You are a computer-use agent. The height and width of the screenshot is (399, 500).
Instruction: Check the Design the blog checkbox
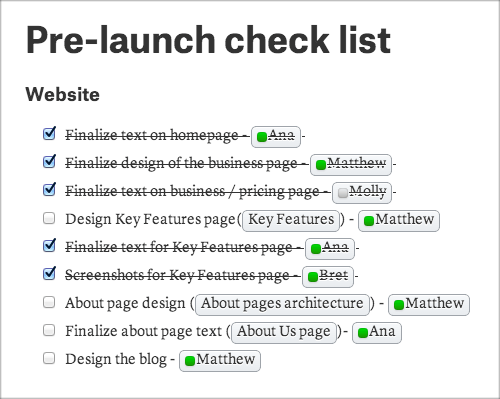pyautogui.click(x=49, y=358)
